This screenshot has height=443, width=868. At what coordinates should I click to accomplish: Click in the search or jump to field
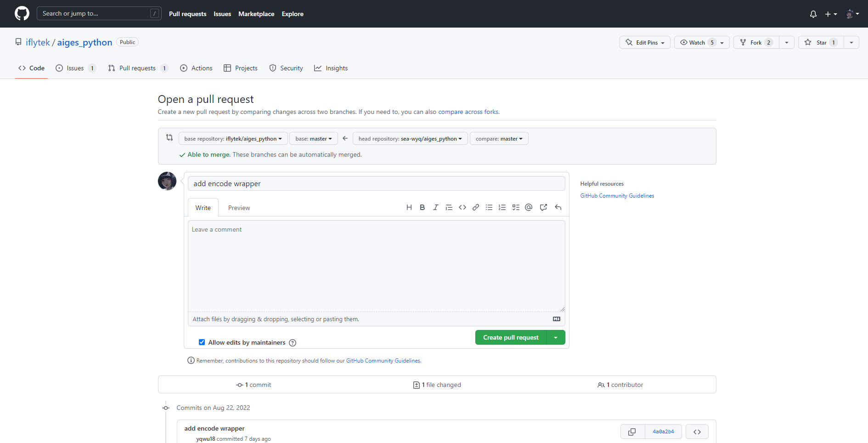[99, 13]
